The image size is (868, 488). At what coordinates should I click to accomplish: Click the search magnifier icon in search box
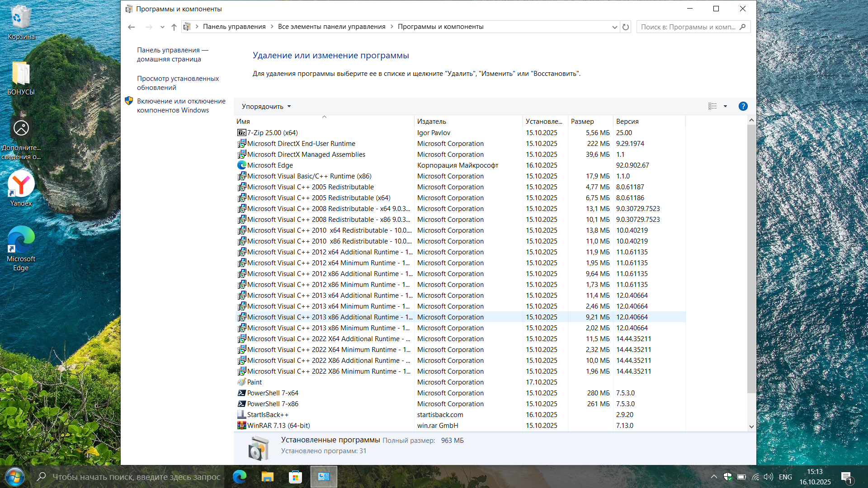(x=742, y=27)
